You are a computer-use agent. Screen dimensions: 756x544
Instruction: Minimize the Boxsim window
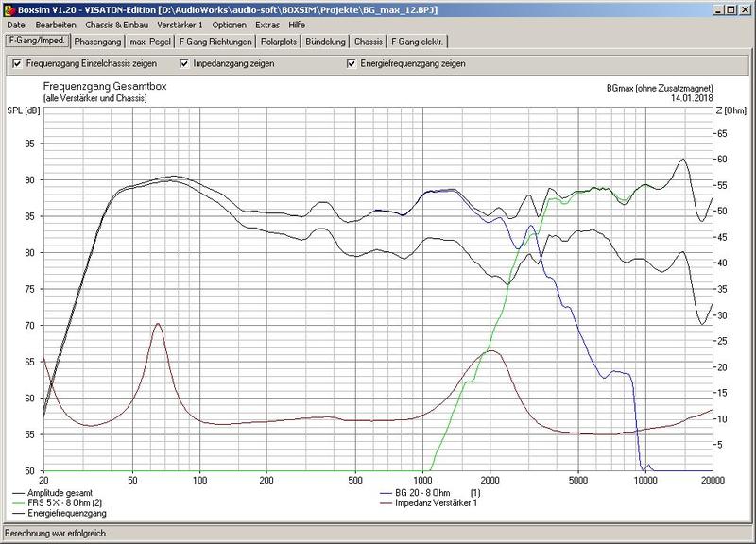point(719,9)
